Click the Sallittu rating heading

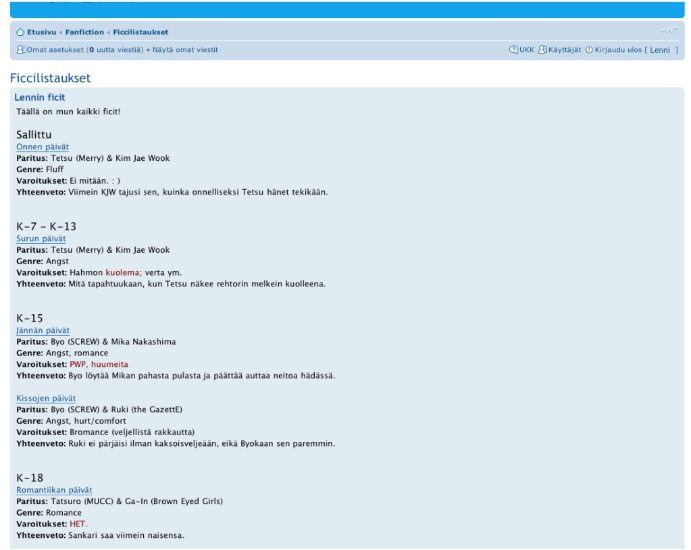point(34,134)
